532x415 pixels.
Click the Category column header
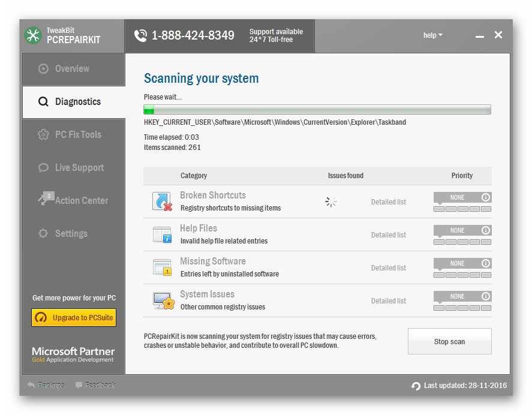click(194, 176)
